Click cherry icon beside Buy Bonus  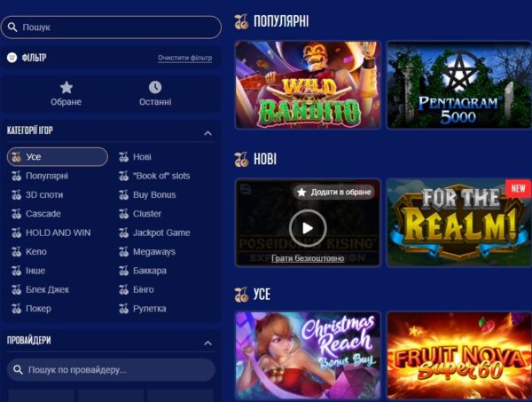click(123, 195)
